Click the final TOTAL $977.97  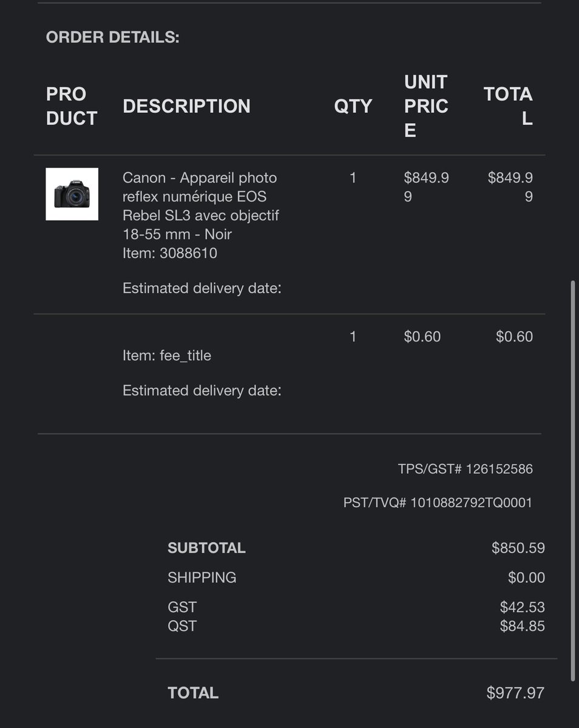pos(516,693)
